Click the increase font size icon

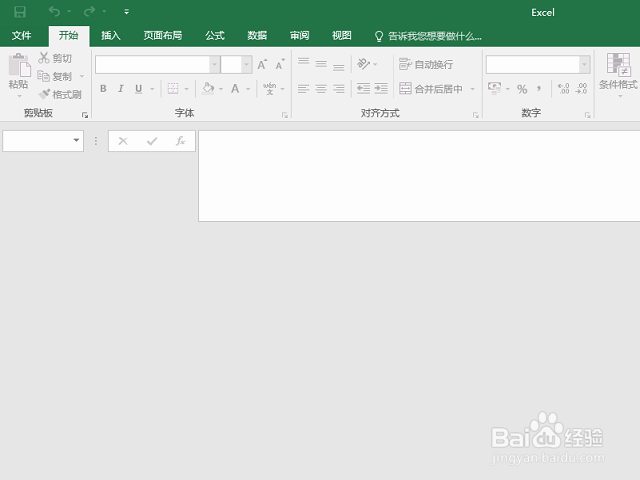[x=262, y=64]
